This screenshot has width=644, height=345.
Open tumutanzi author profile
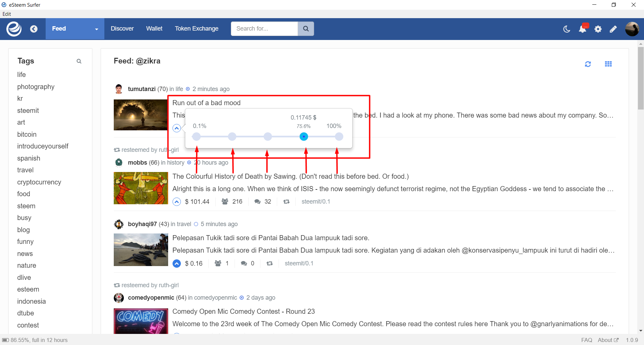142,89
